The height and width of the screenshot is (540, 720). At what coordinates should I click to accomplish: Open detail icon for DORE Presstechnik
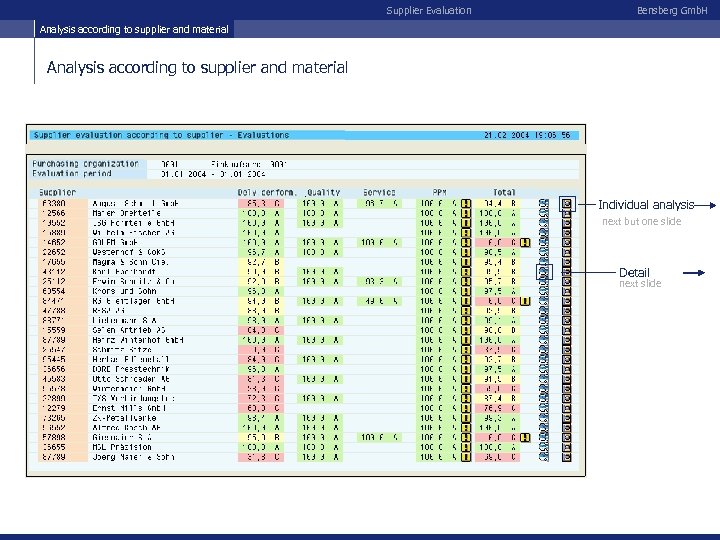click(544, 369)
